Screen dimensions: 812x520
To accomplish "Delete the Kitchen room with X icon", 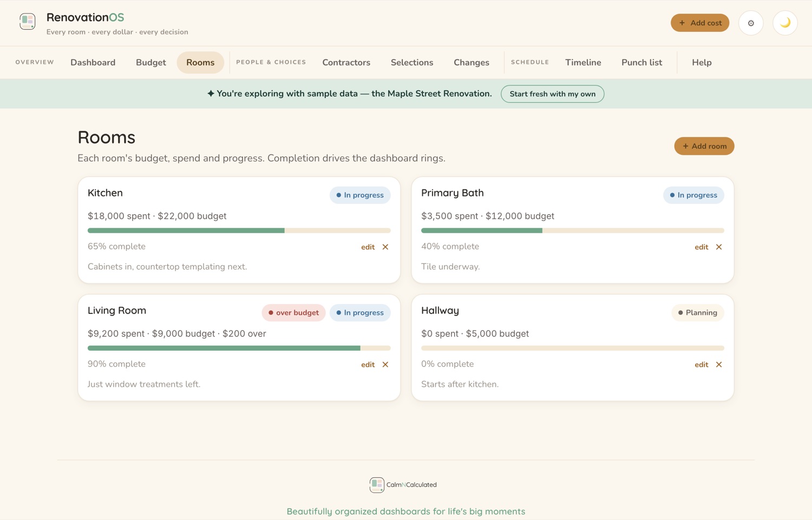I will 385,247.
